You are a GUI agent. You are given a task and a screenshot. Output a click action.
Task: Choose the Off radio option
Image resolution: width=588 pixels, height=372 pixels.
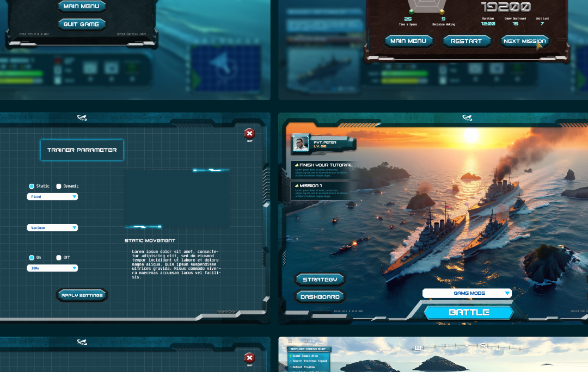tap(59, 258)
